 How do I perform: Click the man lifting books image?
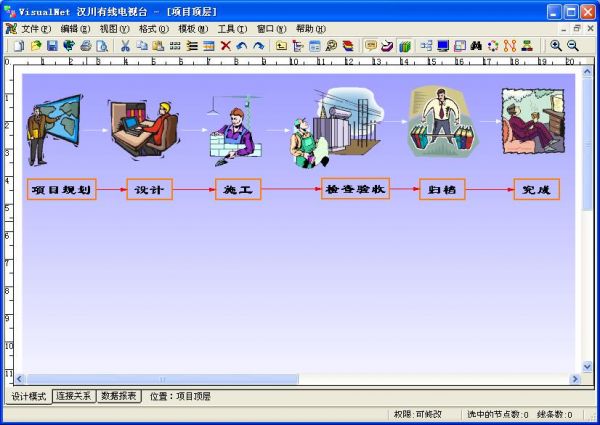(x=442, y=122)
